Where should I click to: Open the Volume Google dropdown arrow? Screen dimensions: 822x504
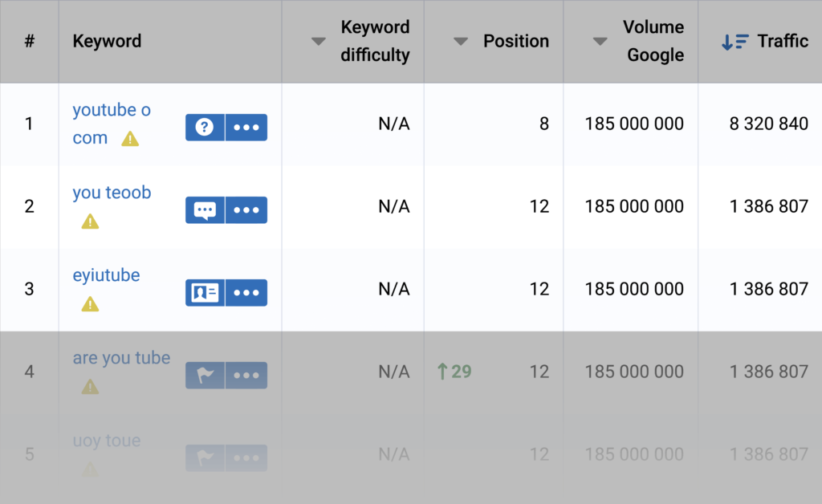tap(600, 42)
